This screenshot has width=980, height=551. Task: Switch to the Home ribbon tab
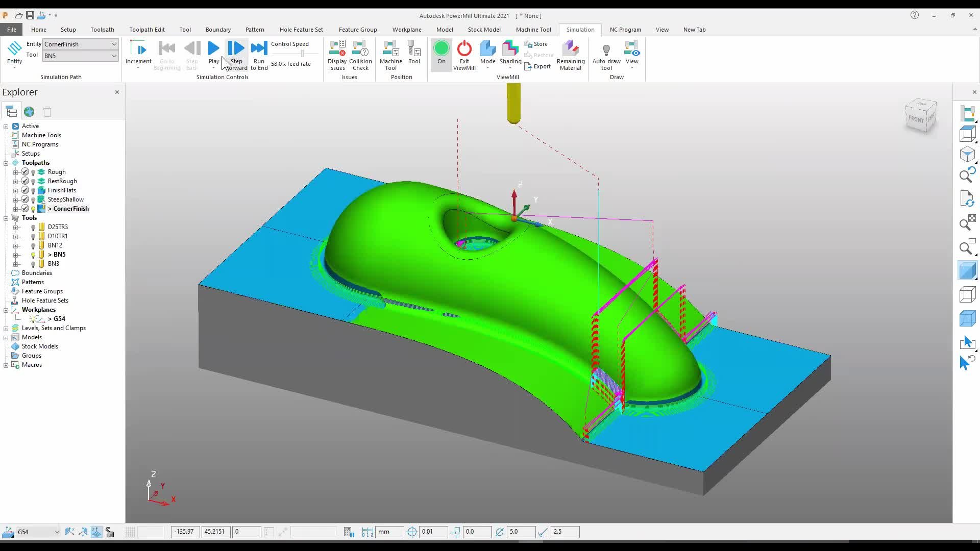(x=38, y=30)
